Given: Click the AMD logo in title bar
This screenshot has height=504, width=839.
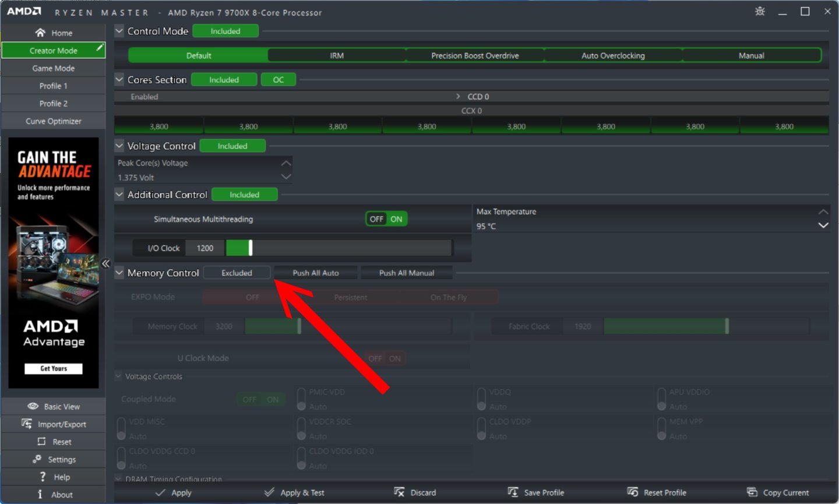Looking at the screenshot, I should [x=24, y=12].
